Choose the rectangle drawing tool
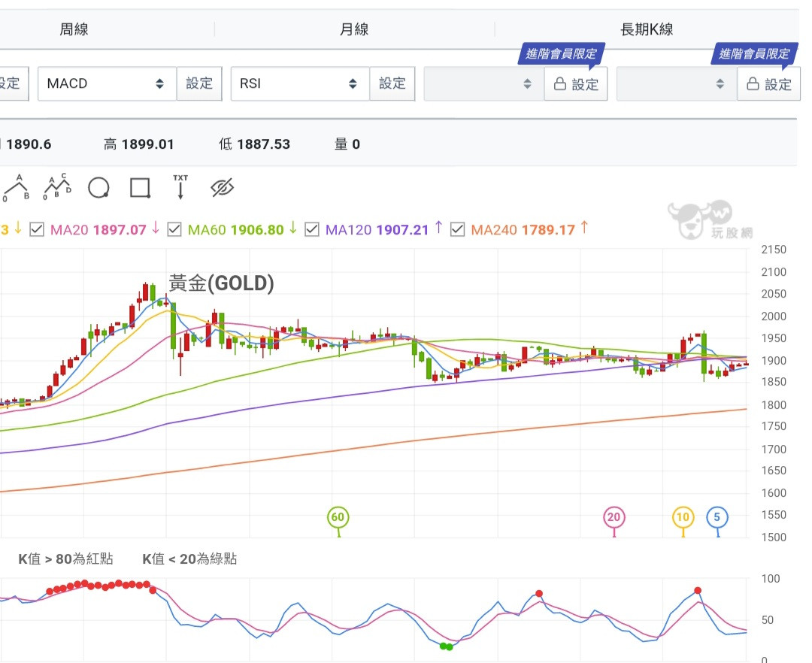Viewport: 812px width, 663px height. point(140,188)
